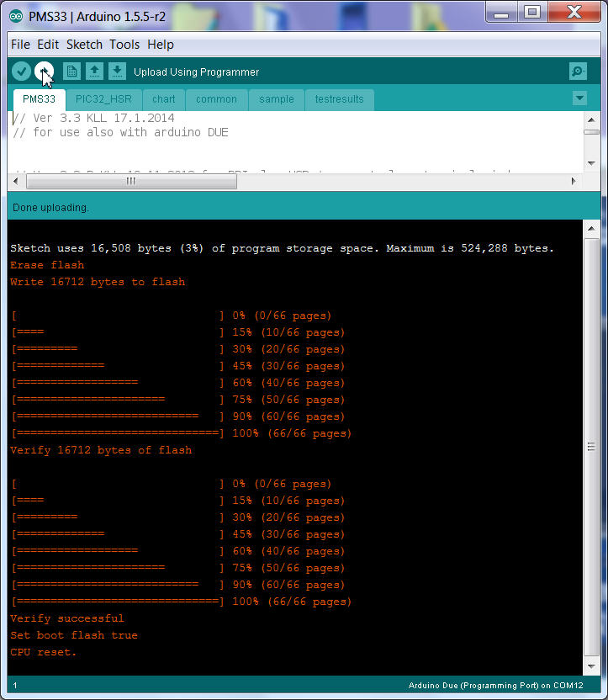Go to the testresults tab
The height and width of the screenshot is (700, 608).
[339, 99]
